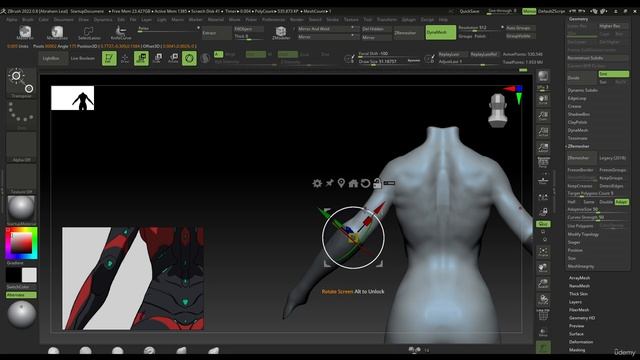Image resolution: width=640 pixels, height=360 pixels.
Task: Expand ShadowBox section
Action: 579,114
